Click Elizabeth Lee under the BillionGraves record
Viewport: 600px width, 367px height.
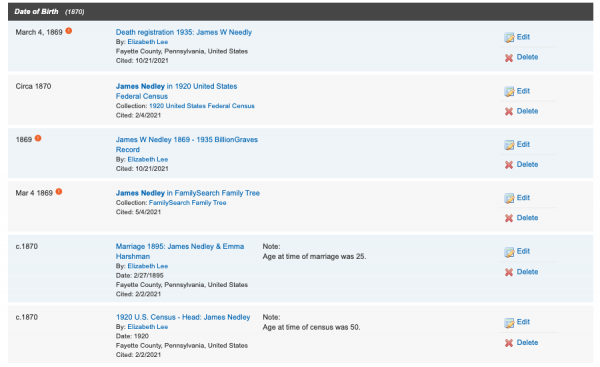point(148,159)
